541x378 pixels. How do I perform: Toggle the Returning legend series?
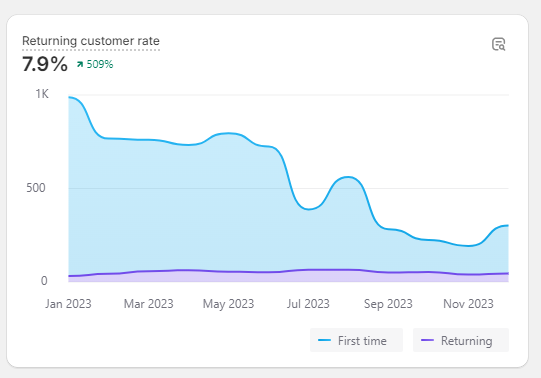[x=461, y=340]
